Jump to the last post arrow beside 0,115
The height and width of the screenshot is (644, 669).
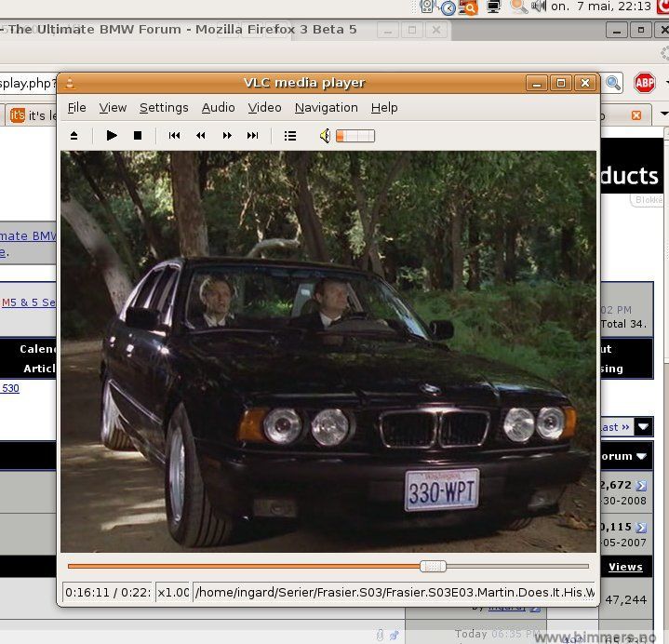[641, 528]
